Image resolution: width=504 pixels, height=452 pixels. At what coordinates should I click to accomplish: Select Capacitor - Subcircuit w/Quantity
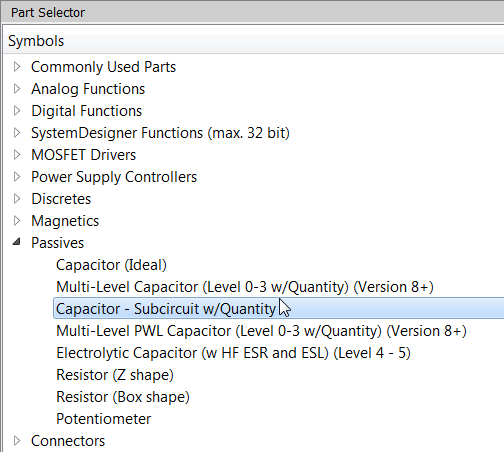[279, 309]
